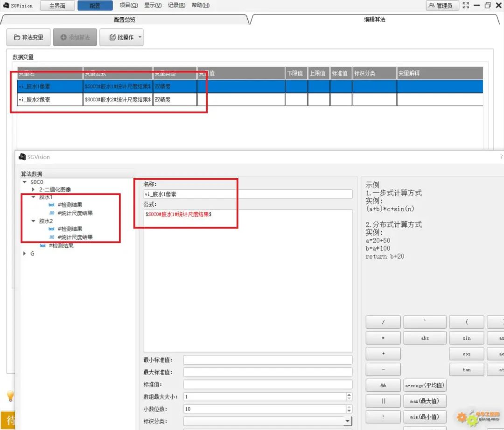Click the bool icon beside 胶水1 检测结果
Viewport: 504px width, 430px height.
pyautogui.click(x=51, y=204)
